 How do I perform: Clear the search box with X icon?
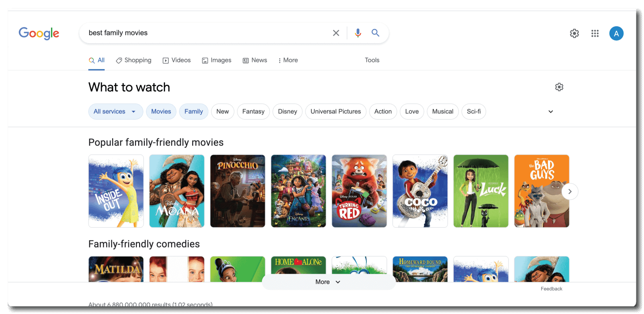point(336,33)
